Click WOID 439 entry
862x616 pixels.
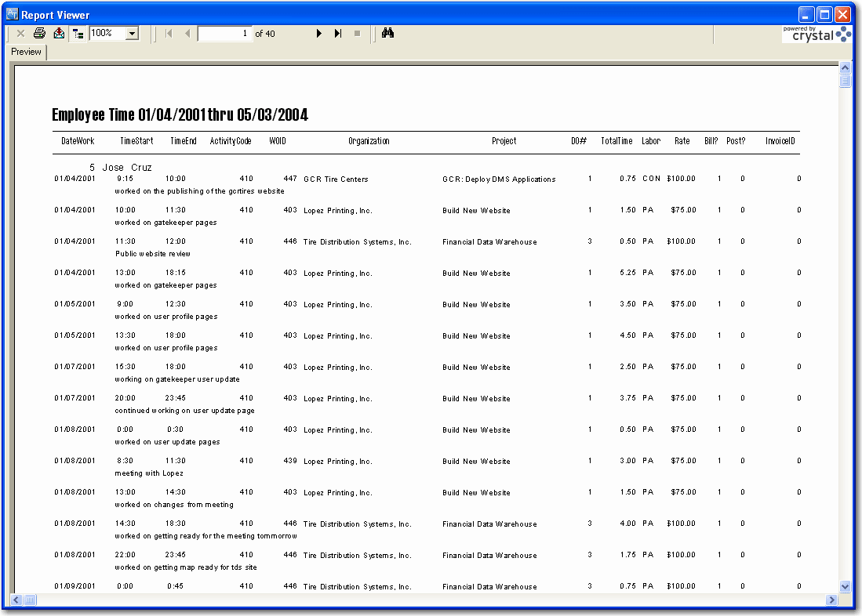(290, 461)
